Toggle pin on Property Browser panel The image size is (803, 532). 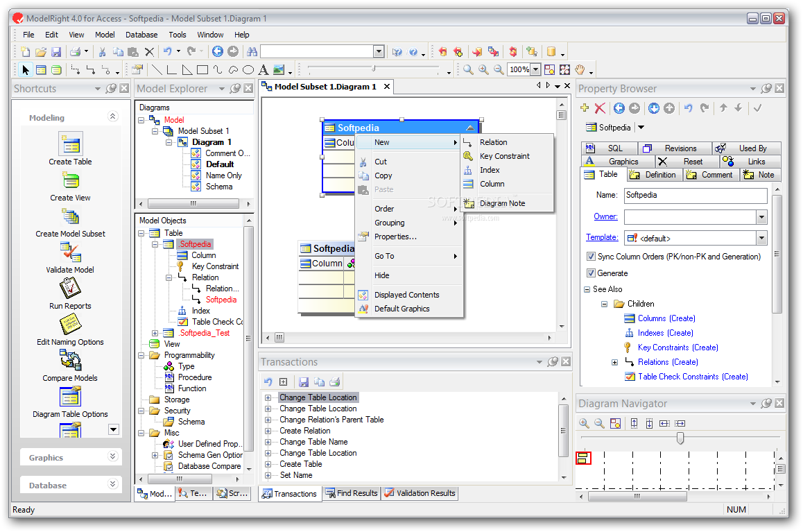point(766,89)
